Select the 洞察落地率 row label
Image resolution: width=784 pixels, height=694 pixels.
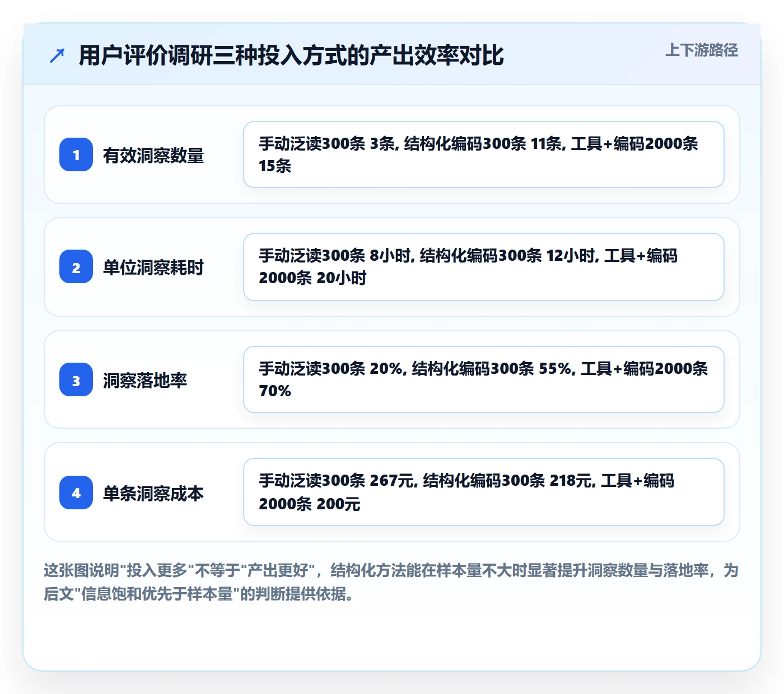click(x=145, y=380)
